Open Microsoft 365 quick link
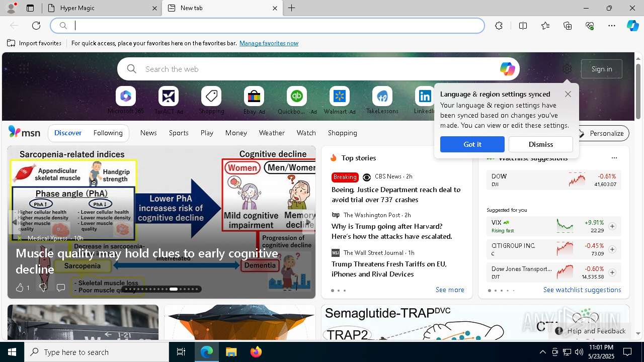The height and width of the screenshot is (362, 644). (x=126, y=101)
